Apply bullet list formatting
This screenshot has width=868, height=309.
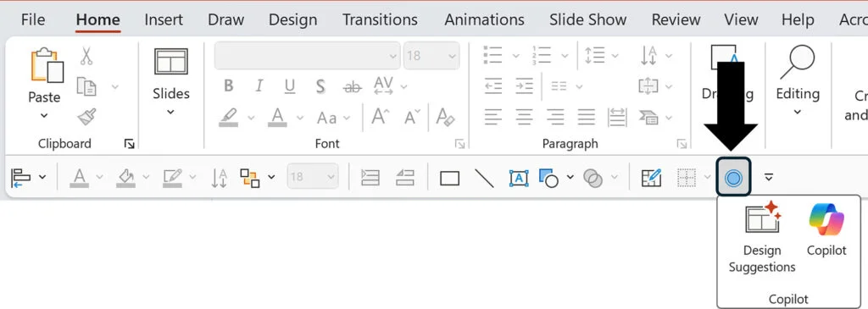tap(492, 55)
